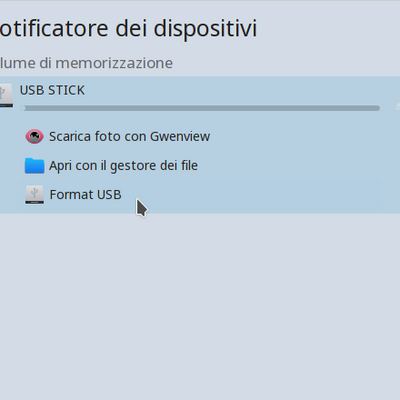Click the Notificatore dei dispositivi title
400x400 pixels.
click(128, 29)
